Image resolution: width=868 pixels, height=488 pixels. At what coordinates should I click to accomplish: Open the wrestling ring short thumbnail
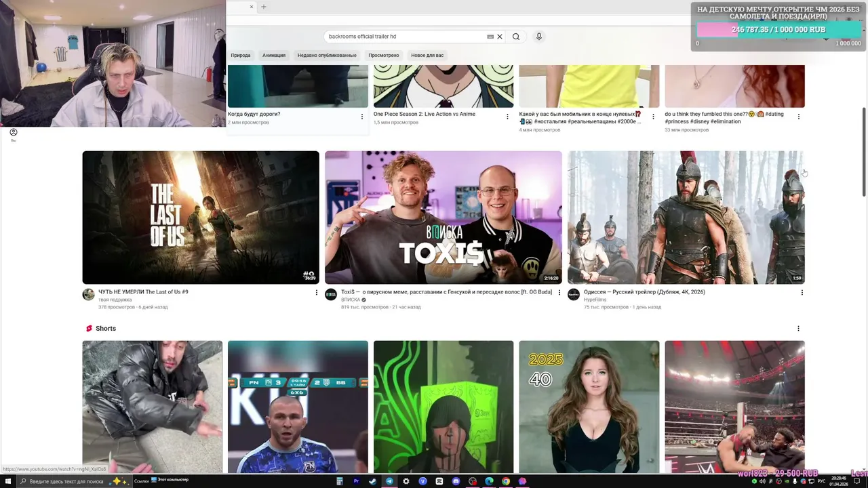tap(734, 407)
